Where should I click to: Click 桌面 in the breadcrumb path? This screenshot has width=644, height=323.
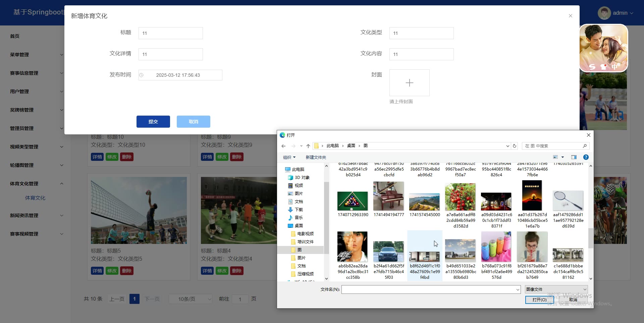point(351,146)
